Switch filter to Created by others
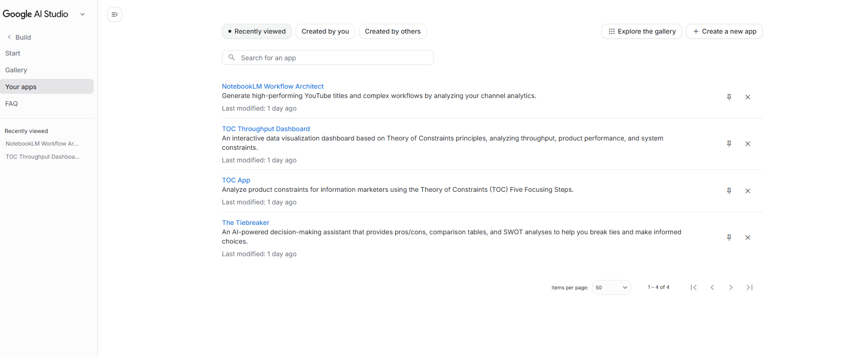The width and height of the screenshot is (868, 357). pyautogui.click(x=393, y=31)
